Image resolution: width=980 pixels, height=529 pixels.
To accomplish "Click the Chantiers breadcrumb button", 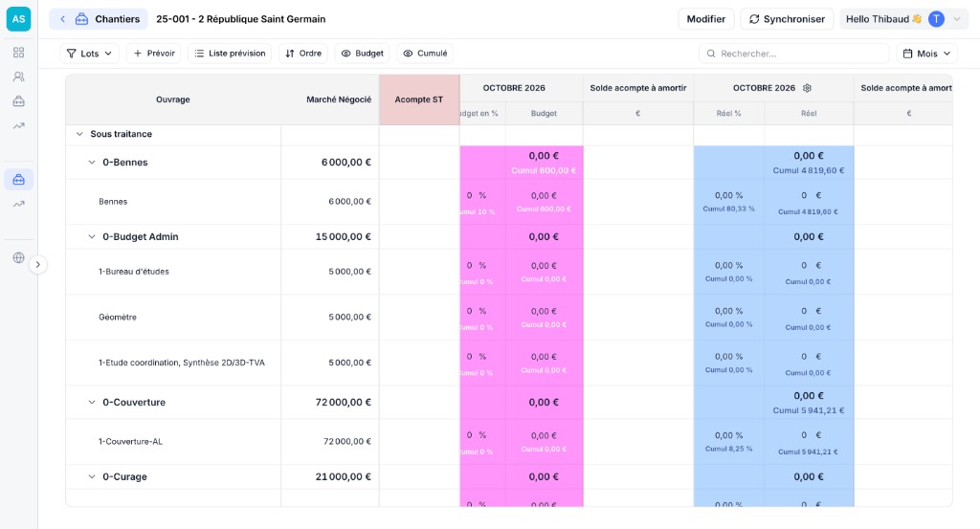I will 99,19.
